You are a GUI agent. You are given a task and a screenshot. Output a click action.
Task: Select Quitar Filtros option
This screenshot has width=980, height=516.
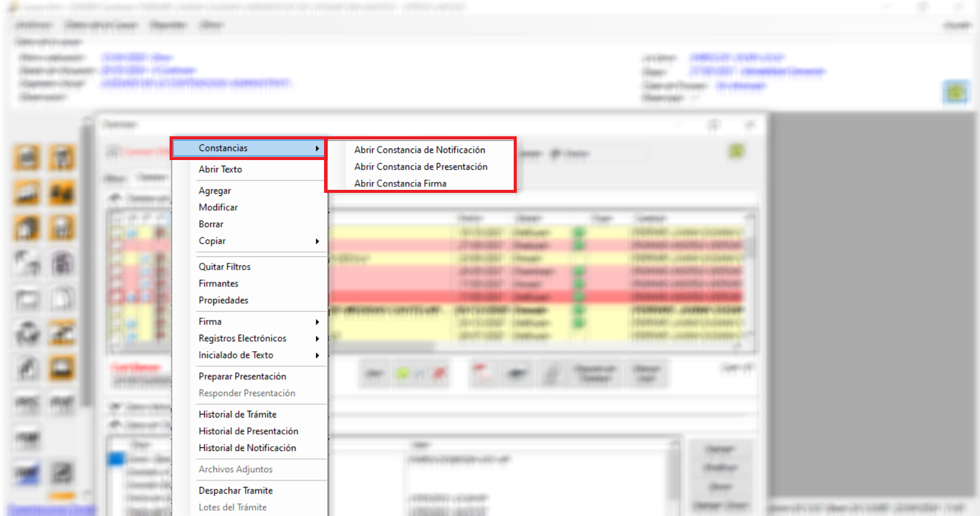(224, 267)
